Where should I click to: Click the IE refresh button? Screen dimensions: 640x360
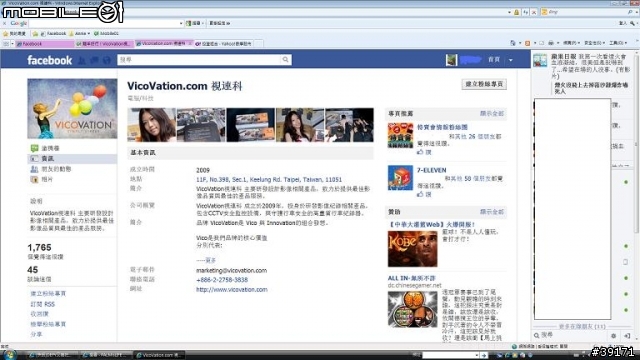(526, 12)
